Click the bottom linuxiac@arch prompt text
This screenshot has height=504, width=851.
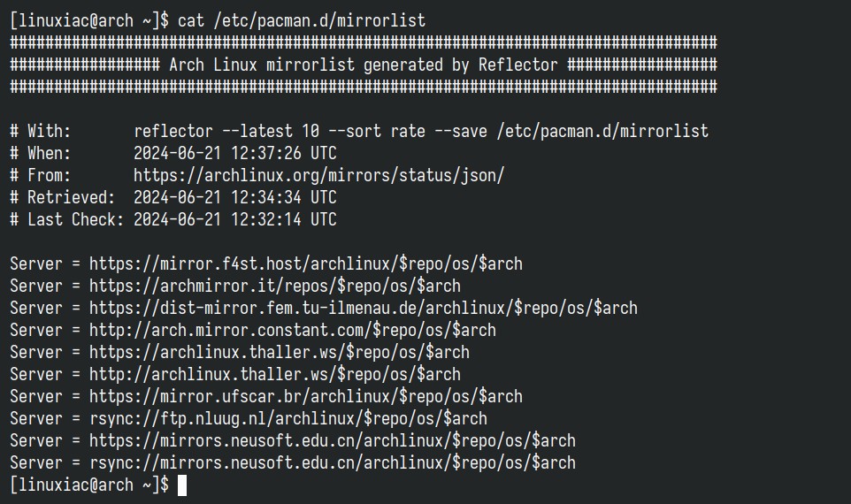(89, 485)
